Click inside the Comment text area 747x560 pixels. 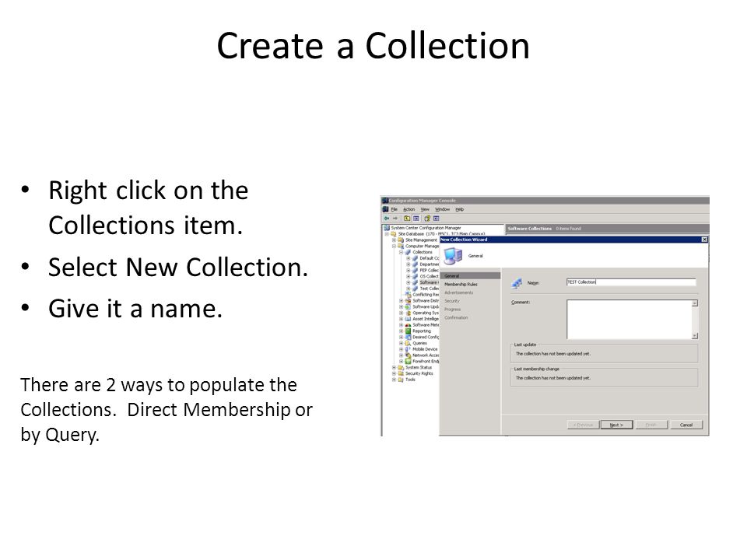tap(629, 320)
